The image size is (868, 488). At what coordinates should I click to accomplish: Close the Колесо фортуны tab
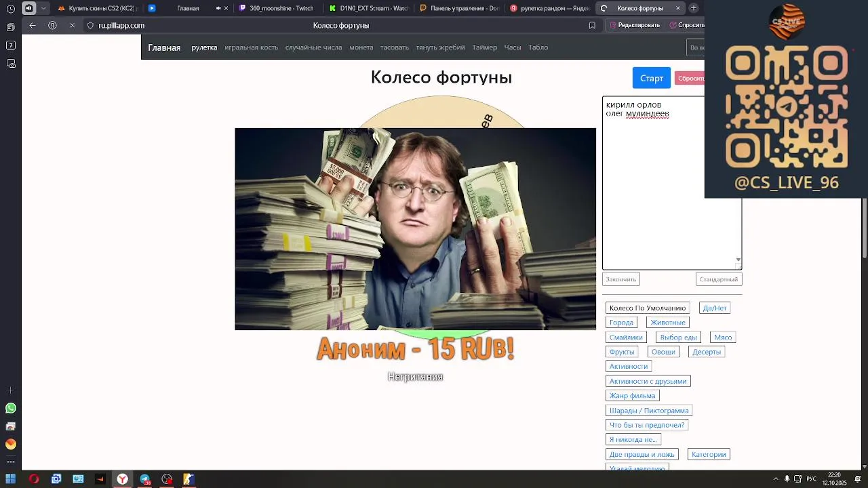pos(677,8)
